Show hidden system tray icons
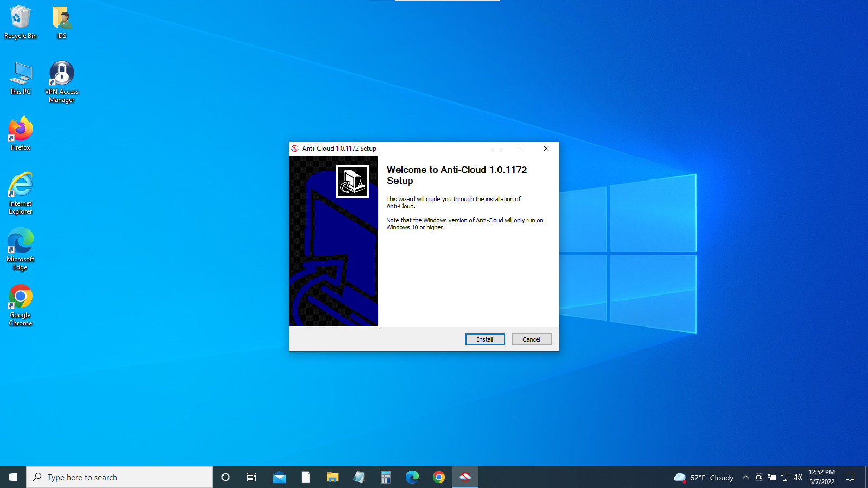 click(746, 477)
